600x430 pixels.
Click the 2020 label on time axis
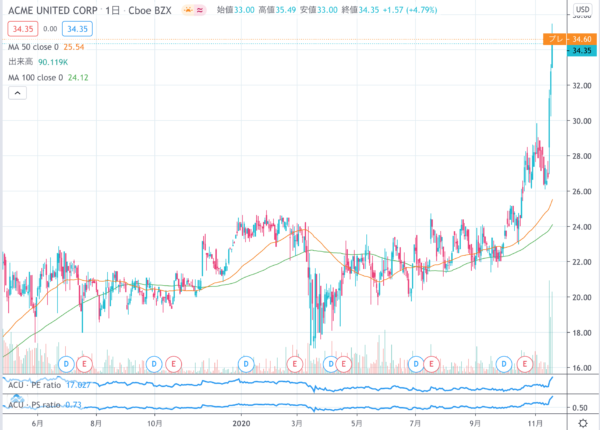pyautogui.click(x=241, y=423)
